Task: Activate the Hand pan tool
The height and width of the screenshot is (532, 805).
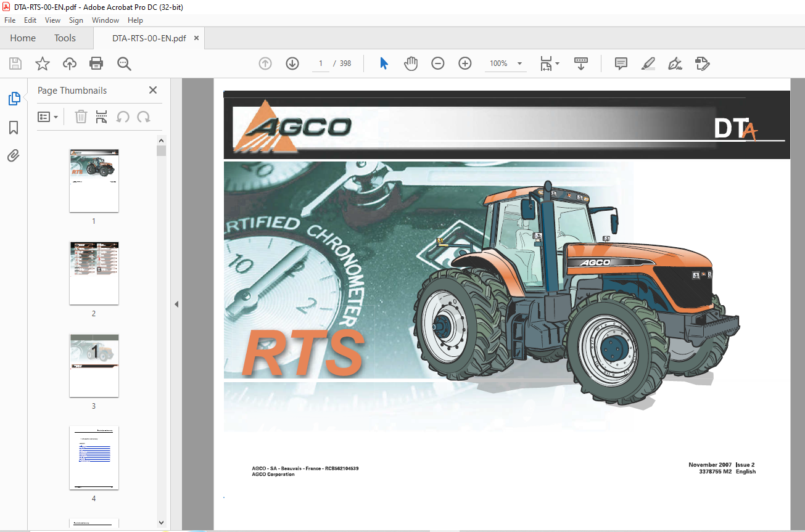Action: pyautogui.click(x=411, y=63)
